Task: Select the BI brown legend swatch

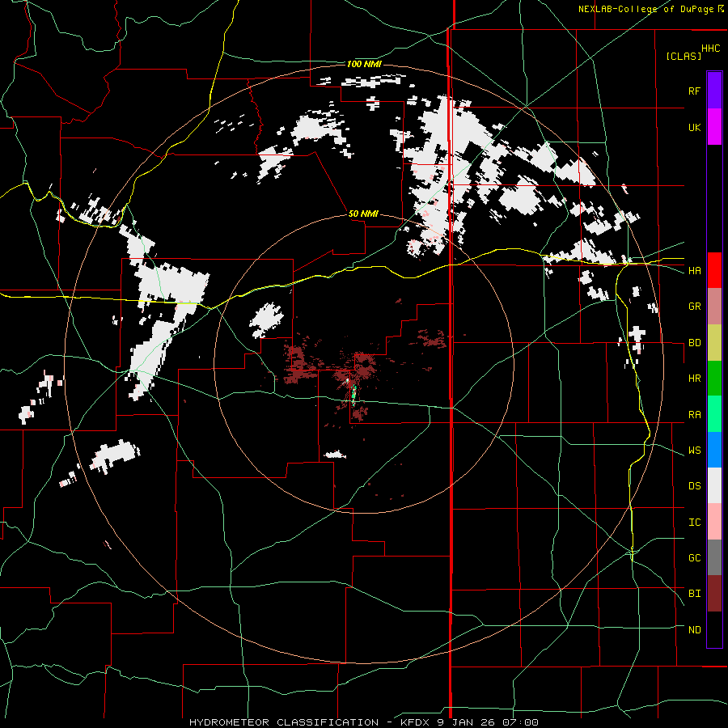Action: [714, 594]
